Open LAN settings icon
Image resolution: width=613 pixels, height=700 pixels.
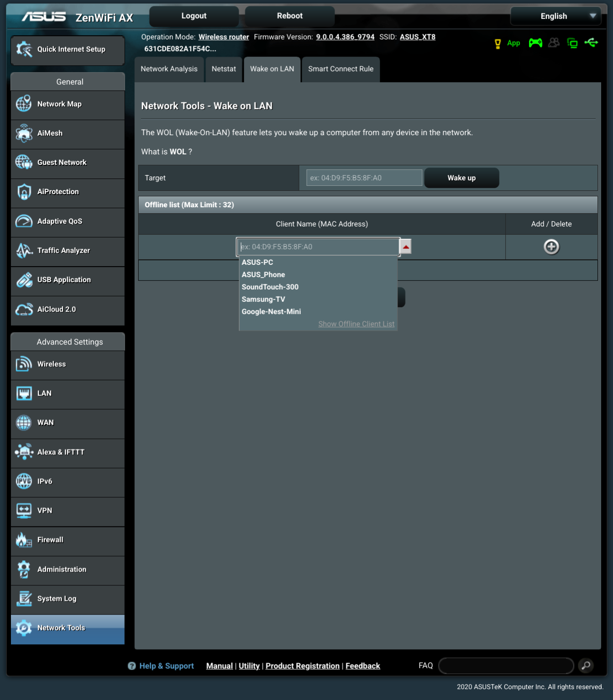[x=24, y=393]
